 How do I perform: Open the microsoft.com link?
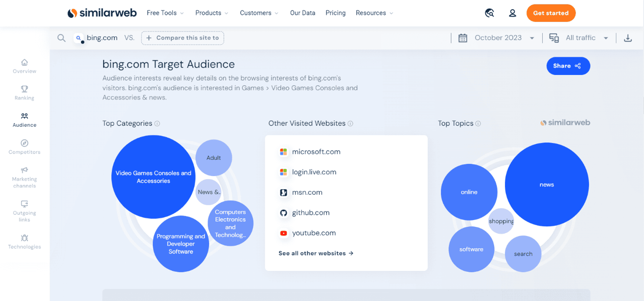[x=316, y=152]
